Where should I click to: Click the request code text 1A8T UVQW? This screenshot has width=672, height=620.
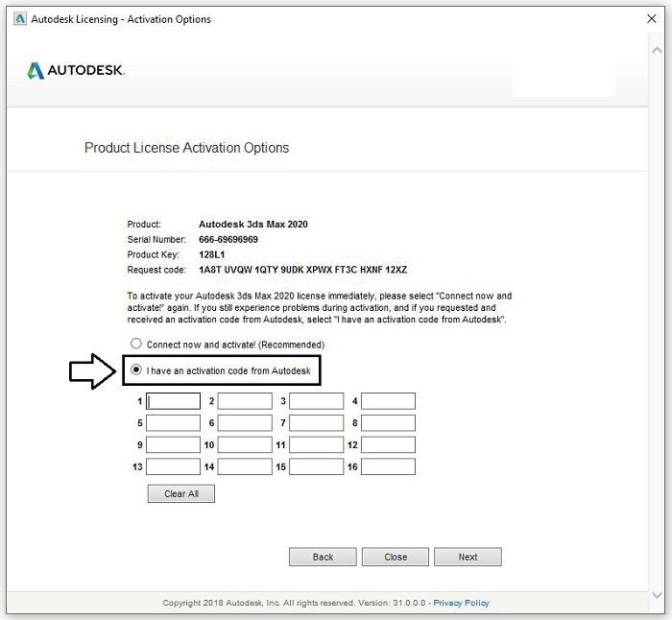pos(303,270)
